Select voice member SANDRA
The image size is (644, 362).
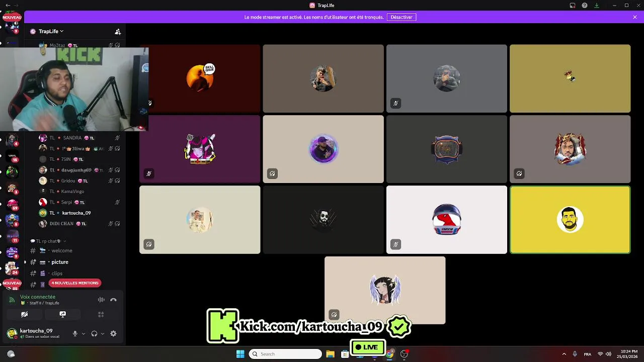[x=79, y=138]
